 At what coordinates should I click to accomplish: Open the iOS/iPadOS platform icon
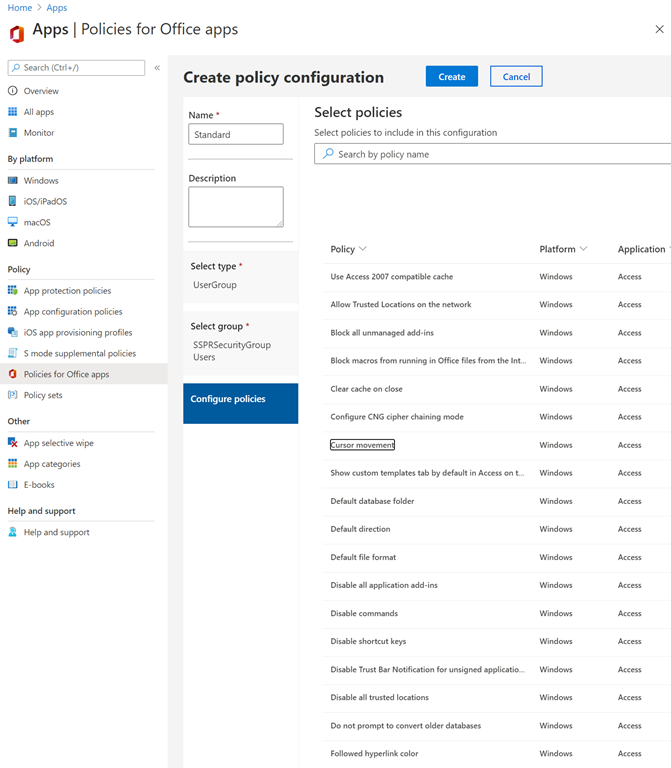tap(13, 201)
